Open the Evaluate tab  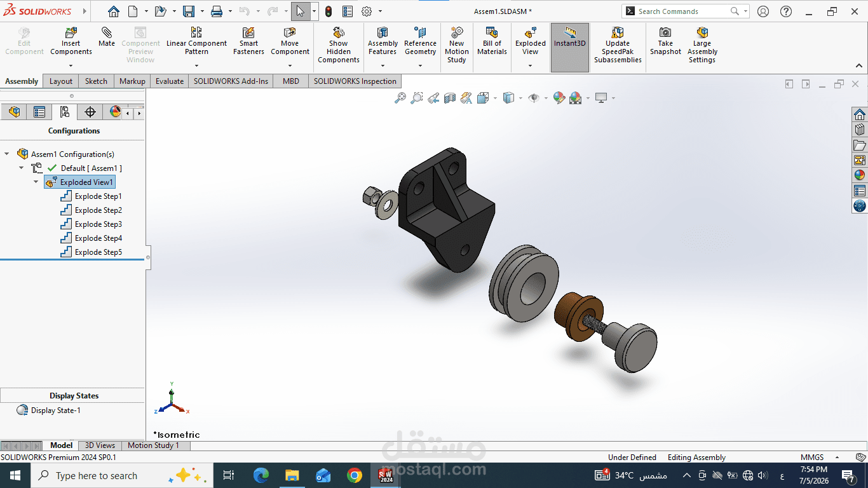(170, 81)
